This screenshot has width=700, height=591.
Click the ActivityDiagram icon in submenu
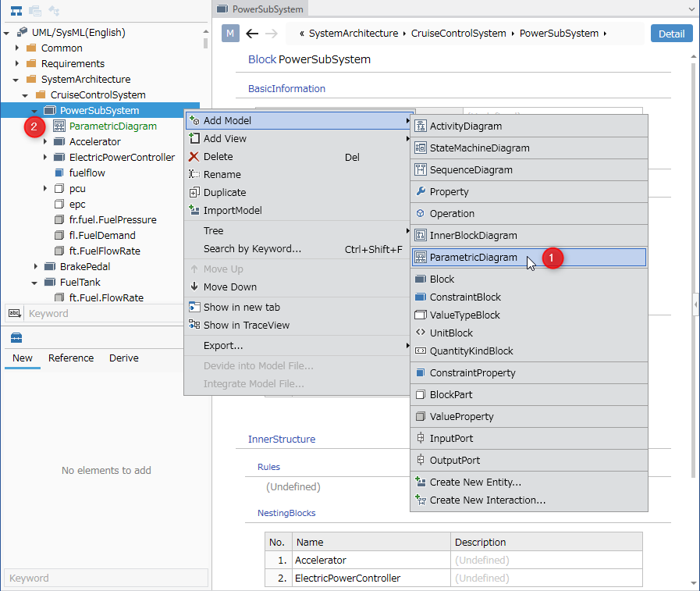420,126
